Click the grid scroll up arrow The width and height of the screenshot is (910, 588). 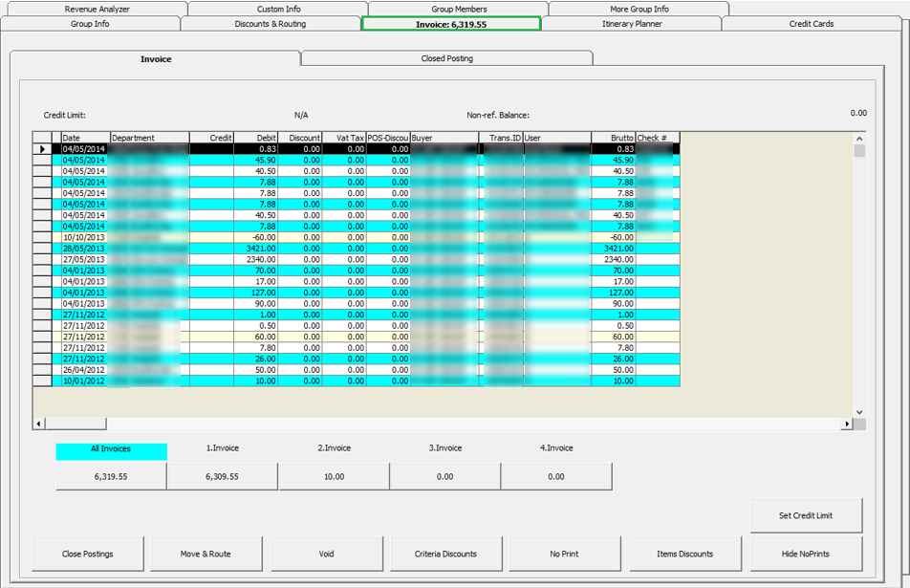859,138
